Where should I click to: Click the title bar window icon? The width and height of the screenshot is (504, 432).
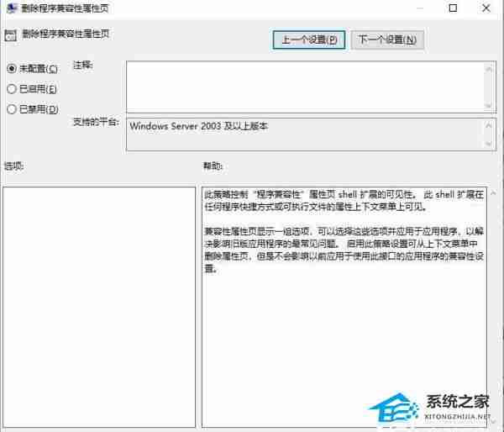pyautogui.click(x=12, y=8)
